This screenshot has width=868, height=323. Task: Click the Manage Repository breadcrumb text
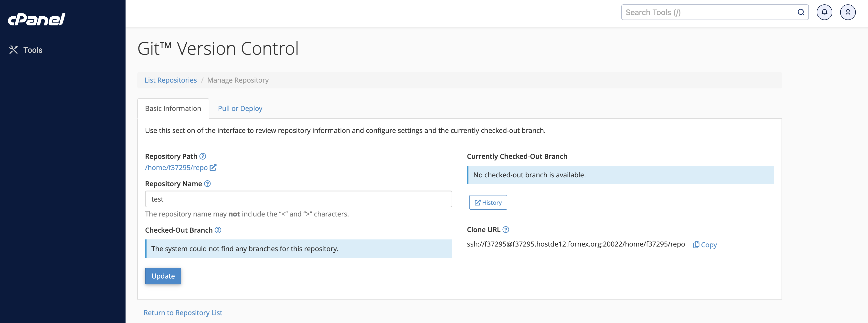click(238, 80)
